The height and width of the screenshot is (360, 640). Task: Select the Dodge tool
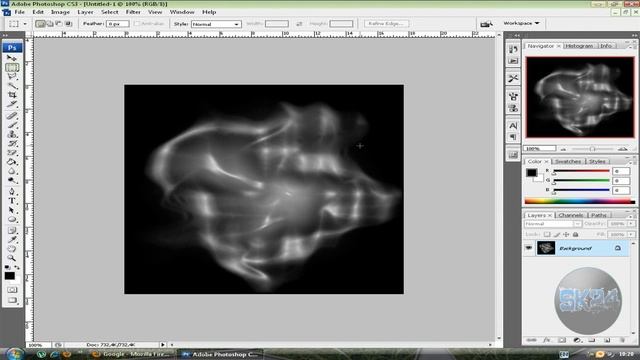pyautogui.click(x=12, y=180)
